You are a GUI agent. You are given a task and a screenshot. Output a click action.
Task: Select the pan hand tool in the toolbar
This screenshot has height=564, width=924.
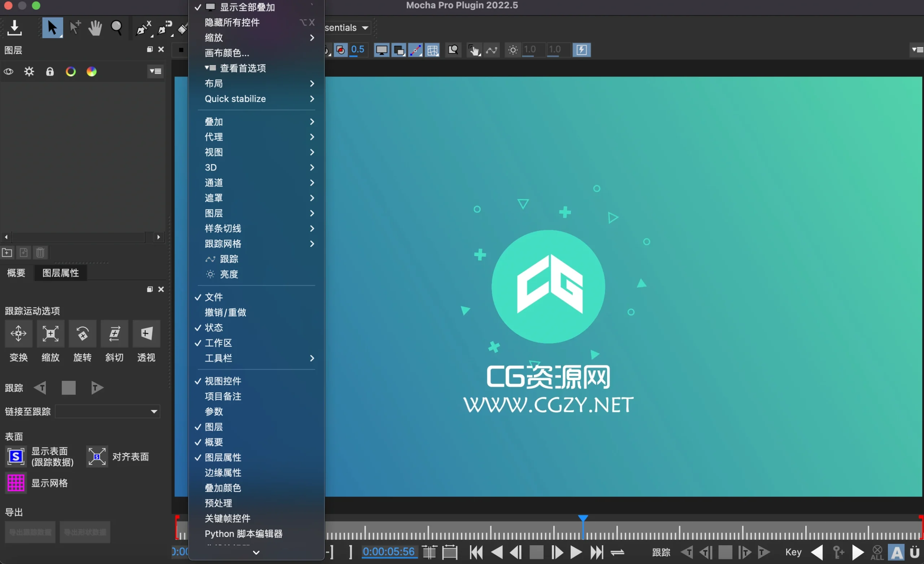(95, 28)
